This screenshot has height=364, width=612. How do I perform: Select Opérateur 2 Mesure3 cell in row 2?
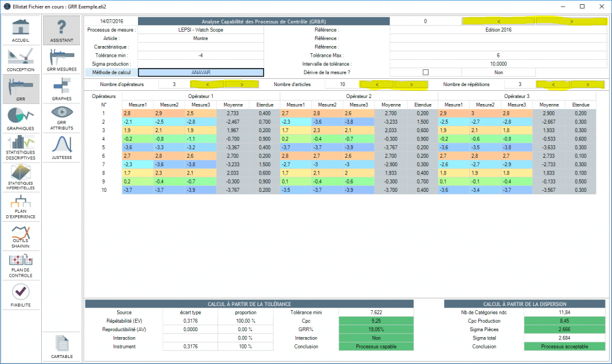tap(359, 122)
